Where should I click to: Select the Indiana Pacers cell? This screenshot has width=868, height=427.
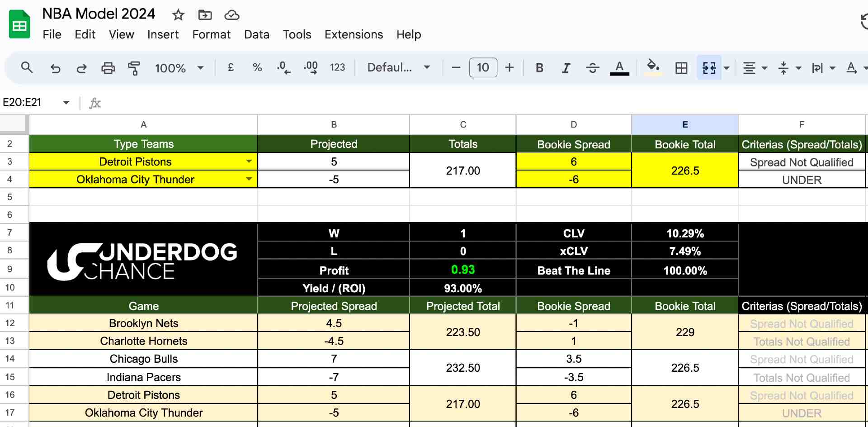pyautogui.click(x=143, y=377)
